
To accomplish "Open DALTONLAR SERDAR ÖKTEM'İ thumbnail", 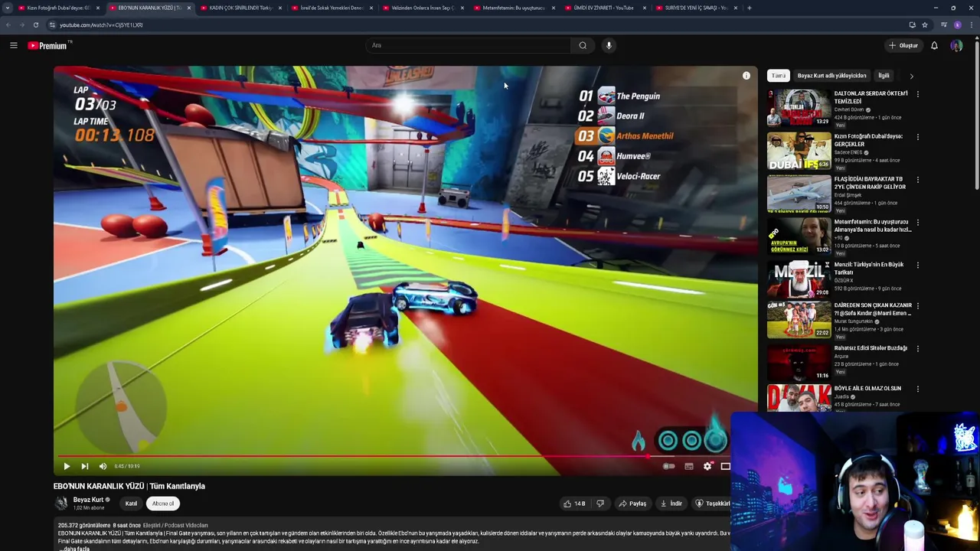I will [x=799, y=108].
